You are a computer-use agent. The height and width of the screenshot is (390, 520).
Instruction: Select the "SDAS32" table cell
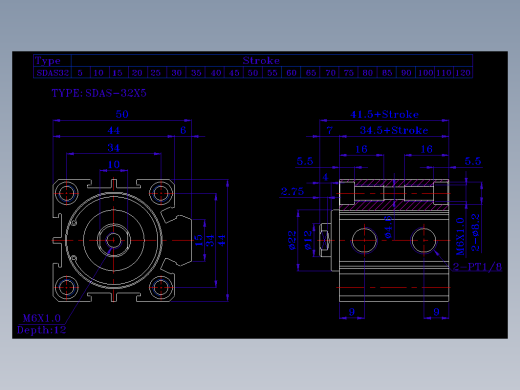click(x=53, y=73)
